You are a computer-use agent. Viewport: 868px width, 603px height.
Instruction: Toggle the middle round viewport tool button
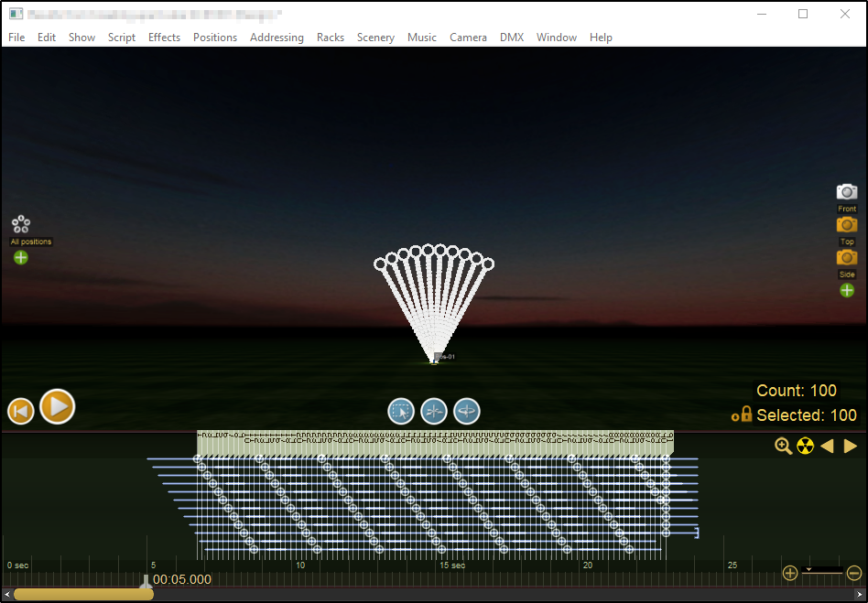[434, 411]
